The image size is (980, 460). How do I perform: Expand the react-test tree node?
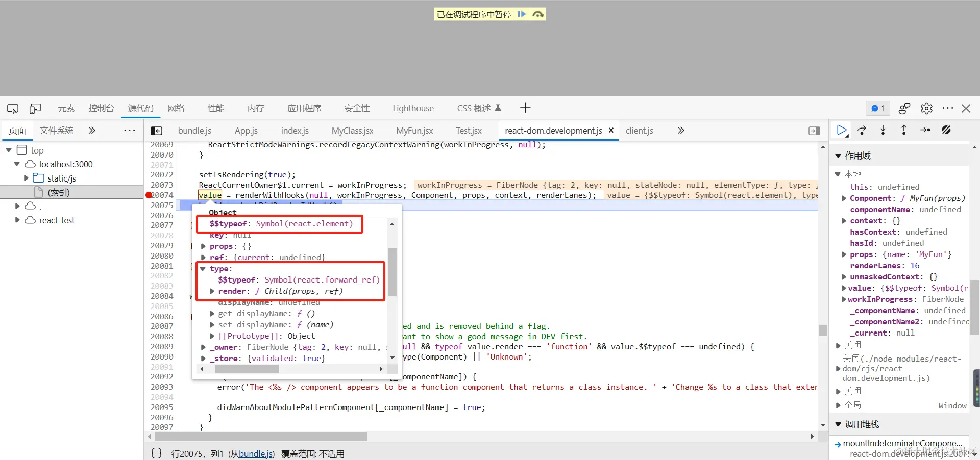click(x=17, y=220)
